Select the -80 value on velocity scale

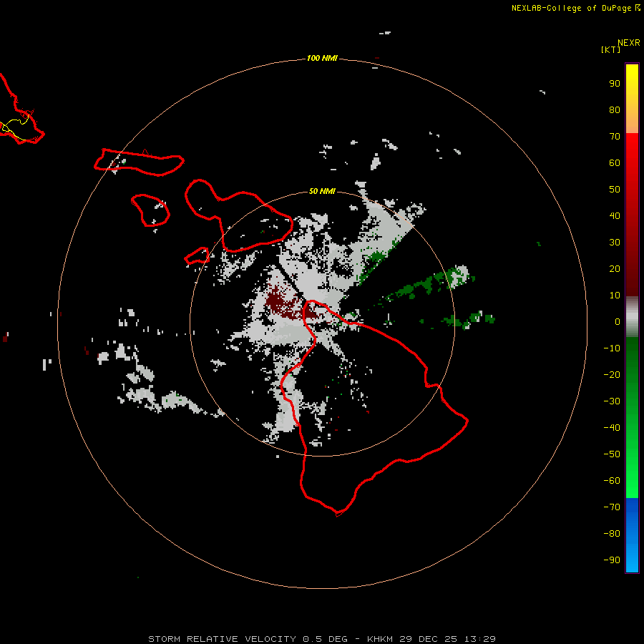(612, 534)
